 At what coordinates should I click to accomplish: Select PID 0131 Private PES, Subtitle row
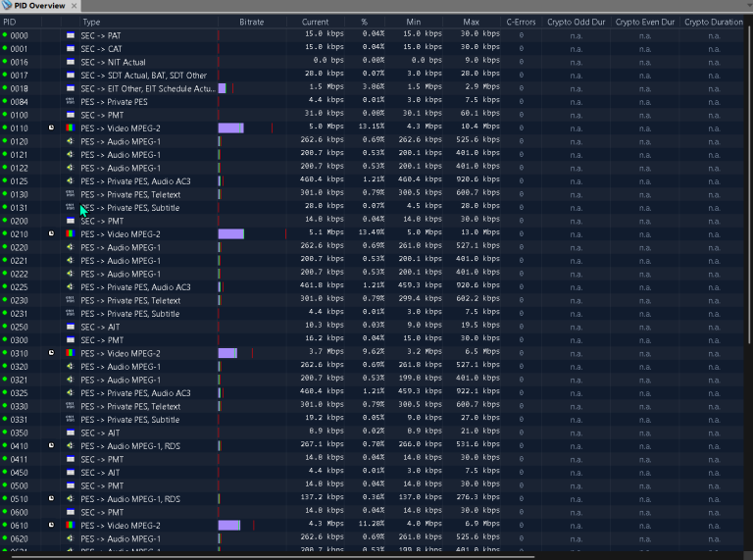372,208
